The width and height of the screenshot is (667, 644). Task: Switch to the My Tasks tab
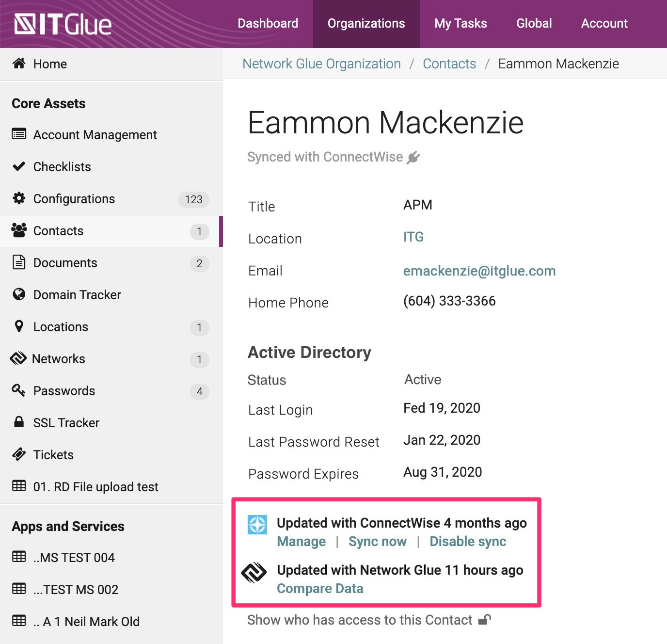(461, 23)
